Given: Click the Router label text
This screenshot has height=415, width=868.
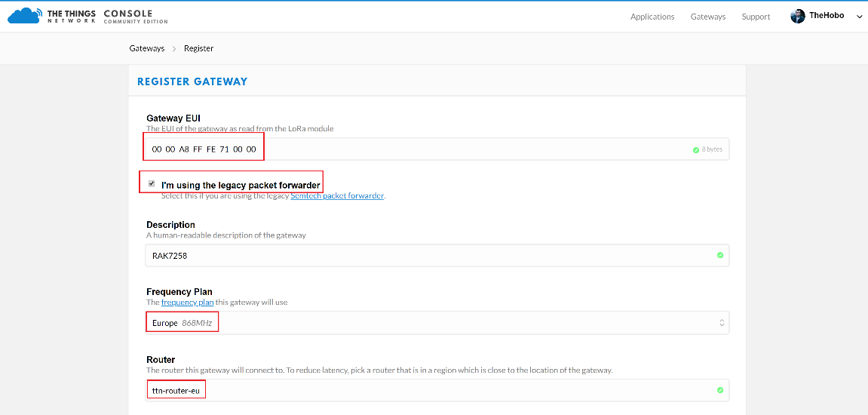Looking at the screenshot, I should coord(161,360).
